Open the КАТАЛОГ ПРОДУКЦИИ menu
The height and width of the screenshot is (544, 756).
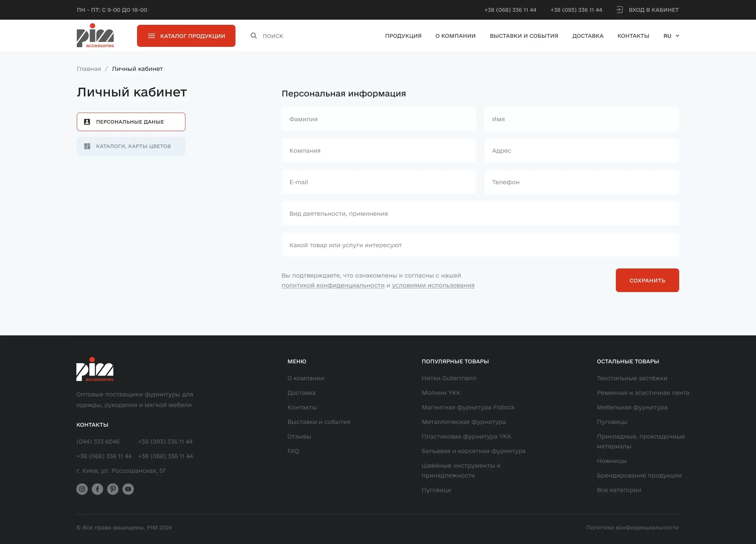click(186, 35)
